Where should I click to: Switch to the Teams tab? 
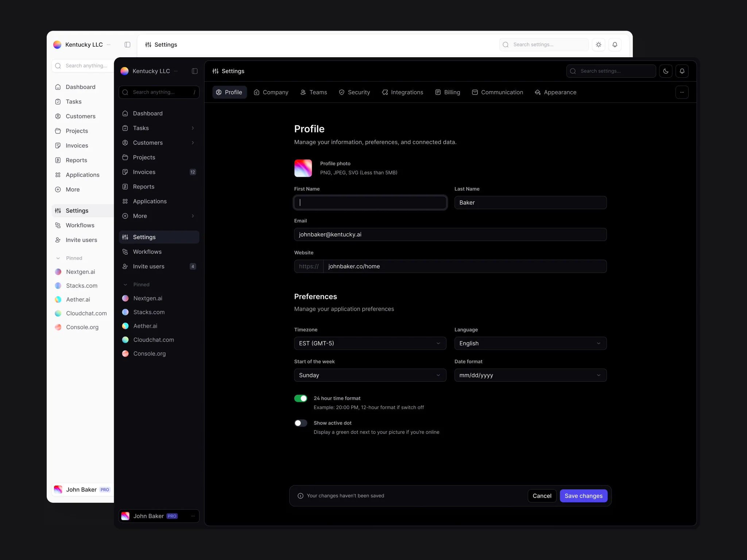pos(314,92)
